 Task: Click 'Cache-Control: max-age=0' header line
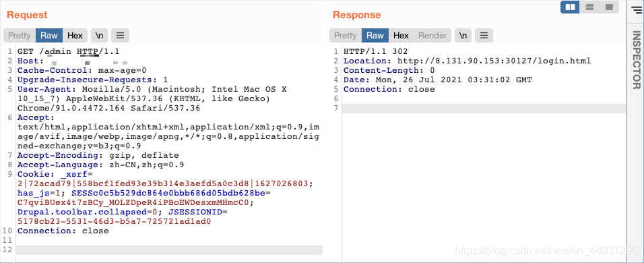click(82, 70)
